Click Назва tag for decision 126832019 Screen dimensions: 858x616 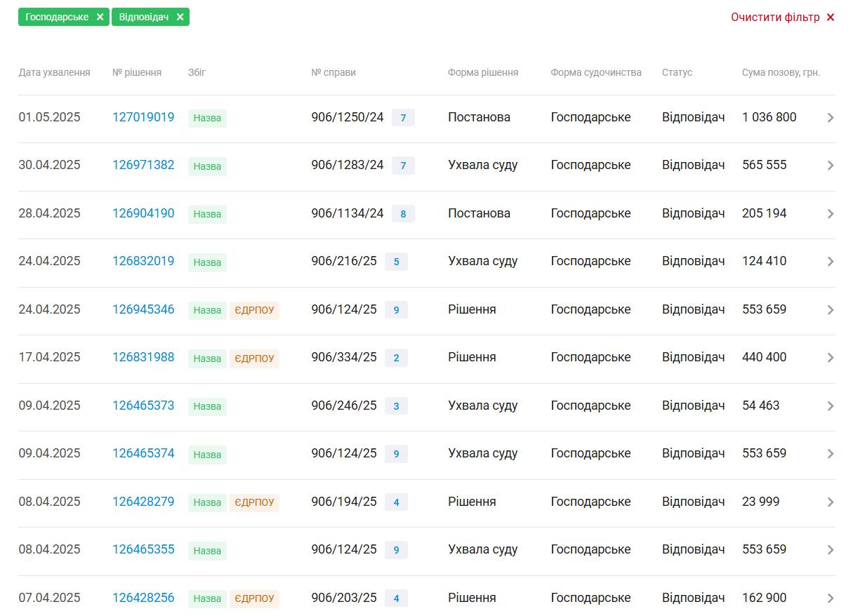click(x=207, y=262)
